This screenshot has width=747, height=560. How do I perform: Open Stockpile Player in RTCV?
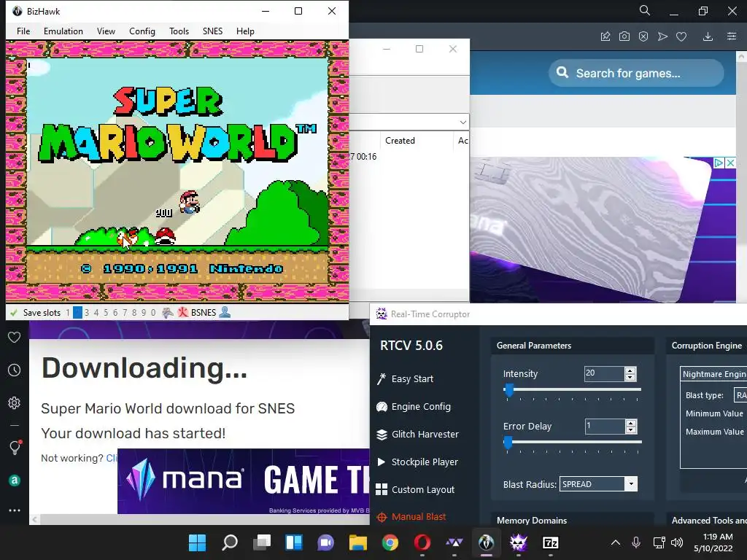click(417, 462)
